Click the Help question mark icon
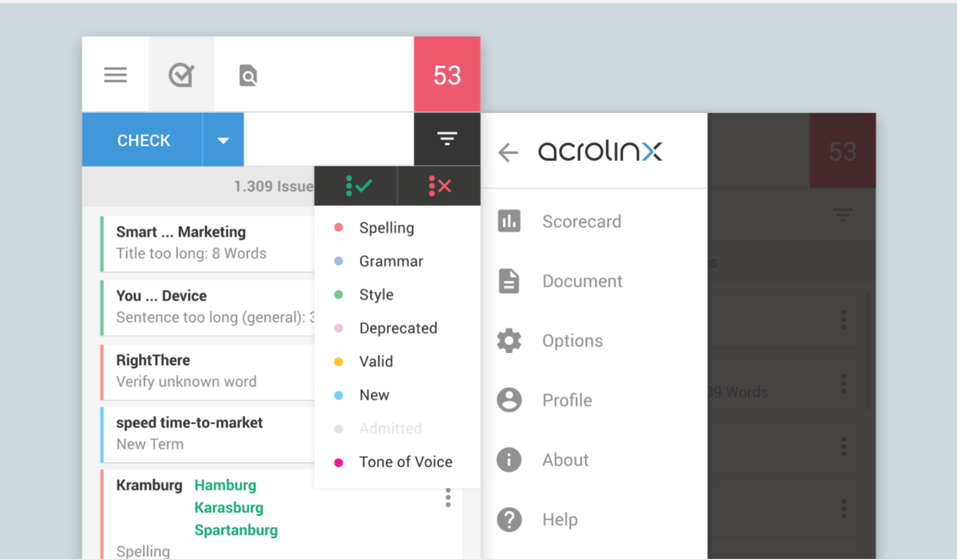This screenshot has height=560, width=957. (x=509, y=519)
